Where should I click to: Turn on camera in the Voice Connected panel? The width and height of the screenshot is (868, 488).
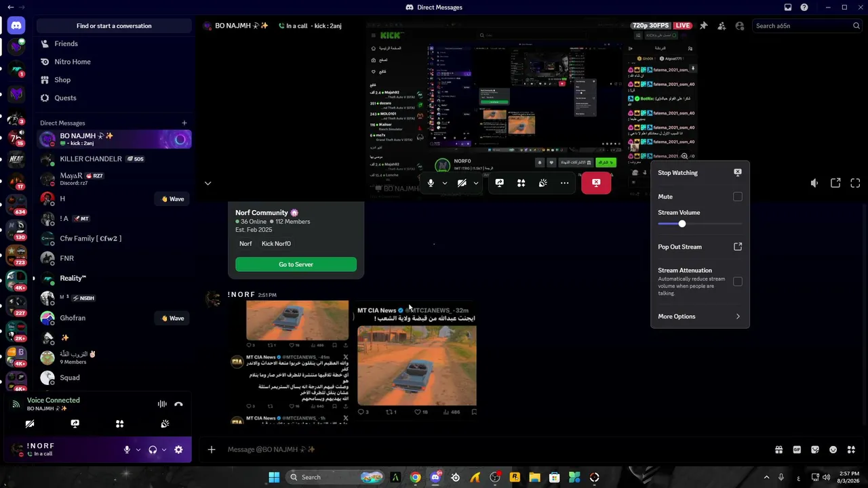click(30, 424)
